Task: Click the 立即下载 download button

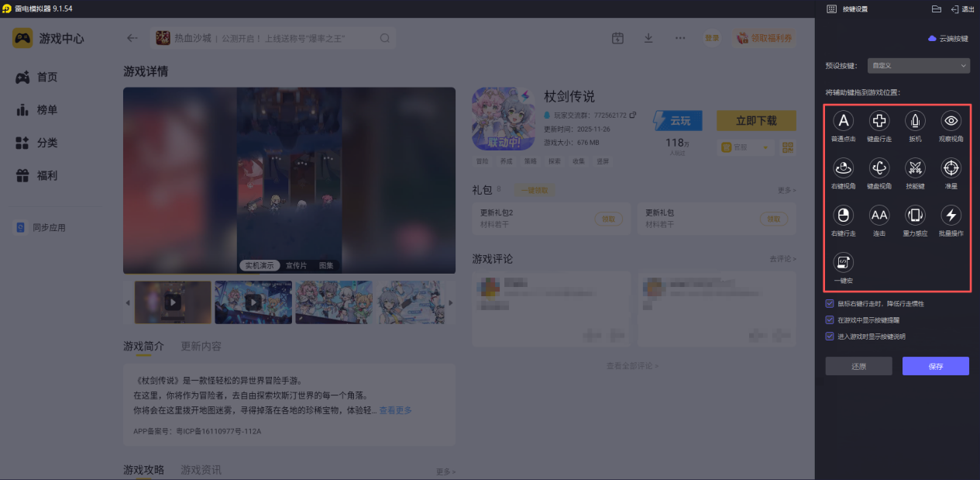Action: point(755,120)
